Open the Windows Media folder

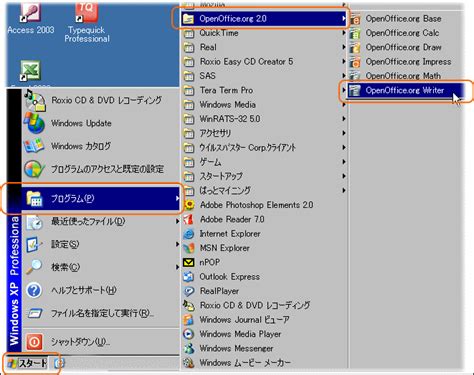coord(264,105)
